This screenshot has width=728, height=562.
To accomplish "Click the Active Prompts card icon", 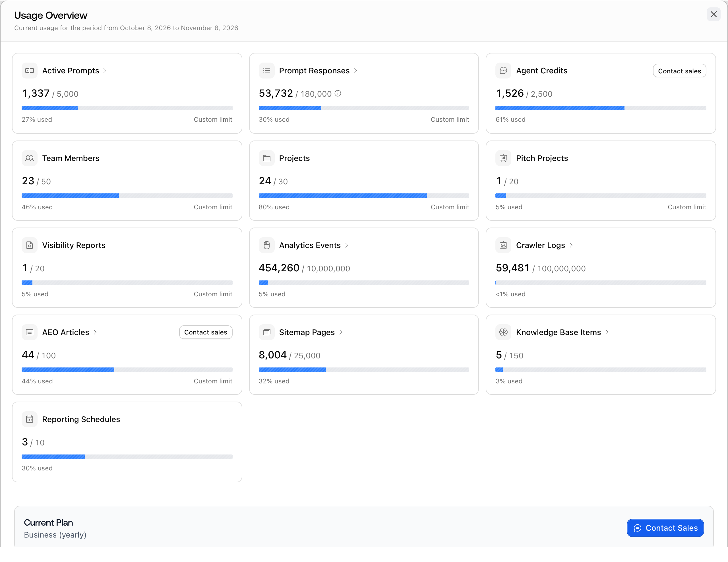I will click(x=30, y=71).
